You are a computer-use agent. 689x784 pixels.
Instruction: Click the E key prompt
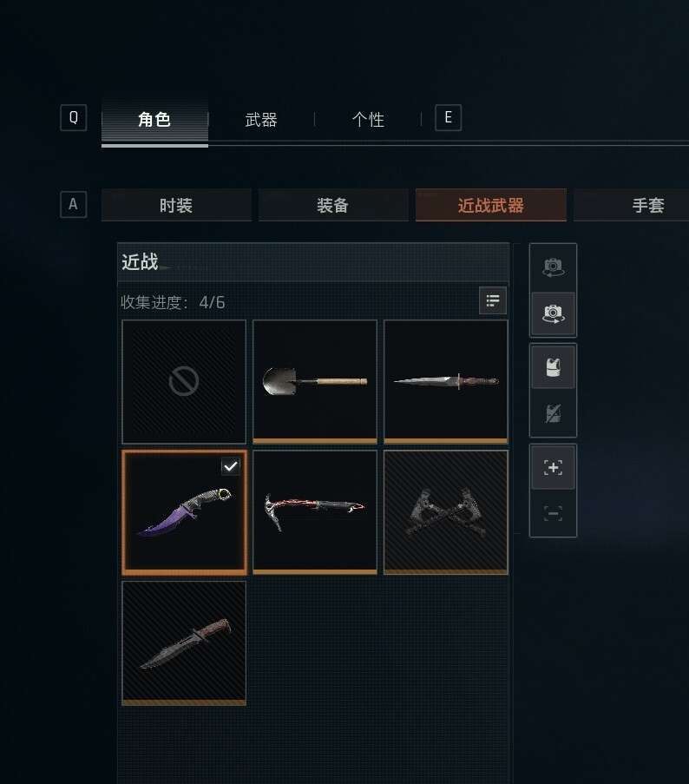(448, 118)
